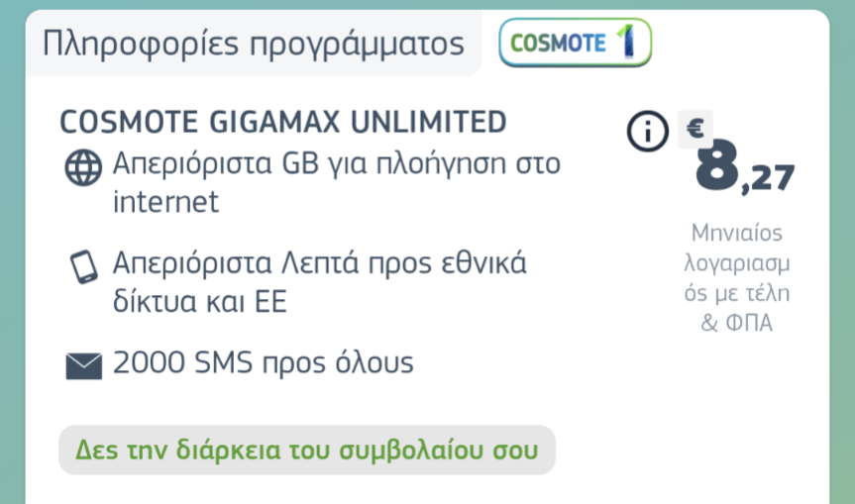This screenshot has height=504, width=855.
Task: Click the word internet in the data line
Action: coord(165,202)
